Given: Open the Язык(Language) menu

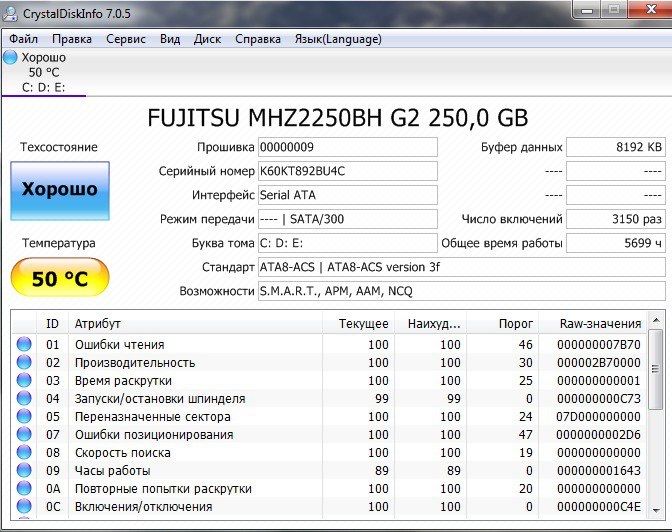Looking at the screenshot, I should (x=338, y=39).
